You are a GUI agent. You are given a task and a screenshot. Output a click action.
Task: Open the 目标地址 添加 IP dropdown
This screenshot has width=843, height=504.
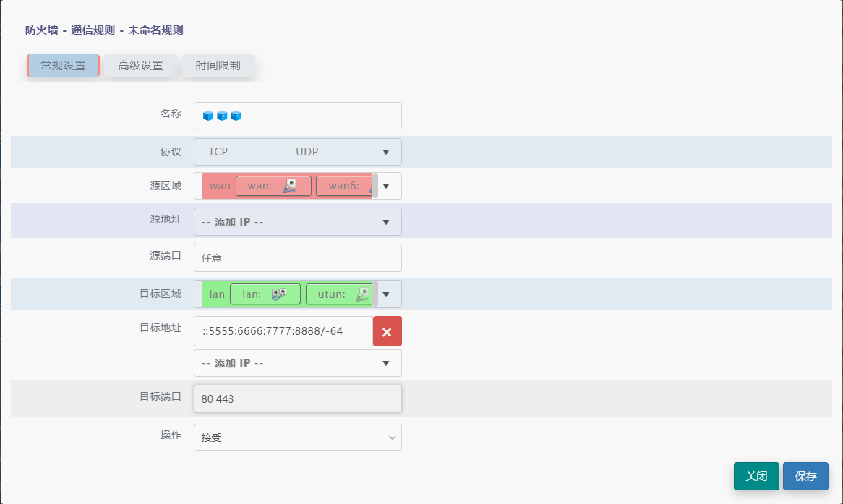297,363
